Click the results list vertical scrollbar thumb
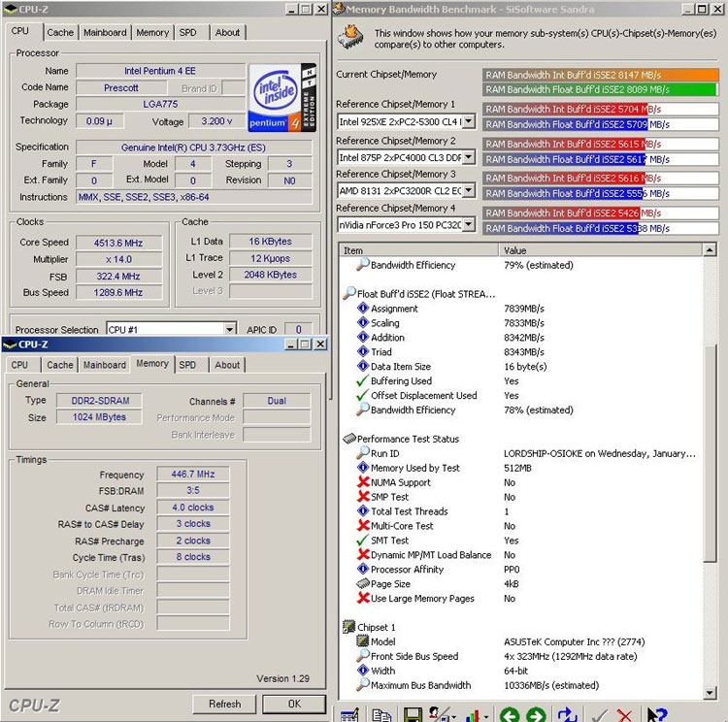Screen dimensions: 728x722 pyautogui.click(x=710, y=453)
